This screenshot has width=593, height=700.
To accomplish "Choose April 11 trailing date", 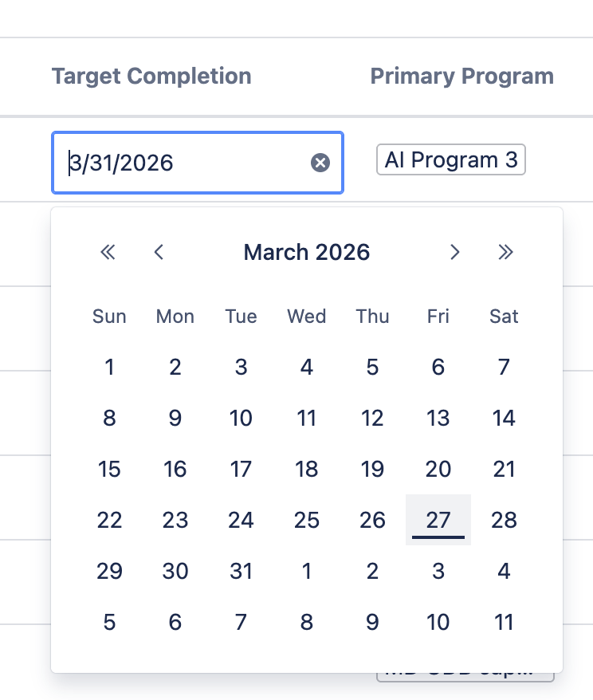I will pyautogui.click(x=504, y=622).
